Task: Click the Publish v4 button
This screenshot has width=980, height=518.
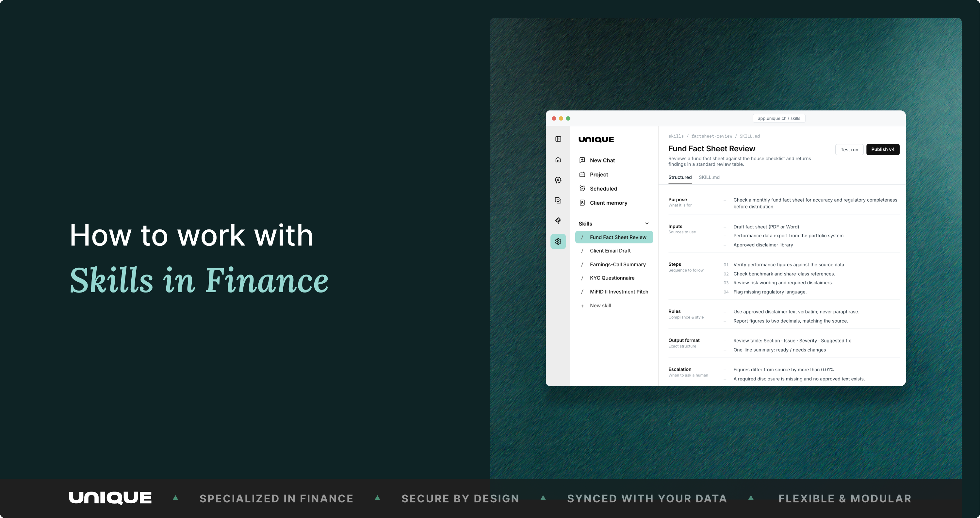Action: coord(883,150)
